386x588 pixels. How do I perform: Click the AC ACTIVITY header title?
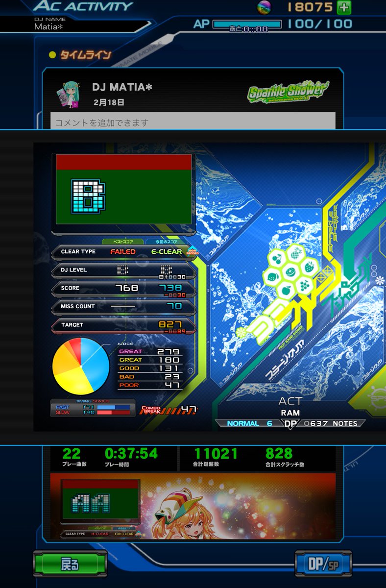83,7
